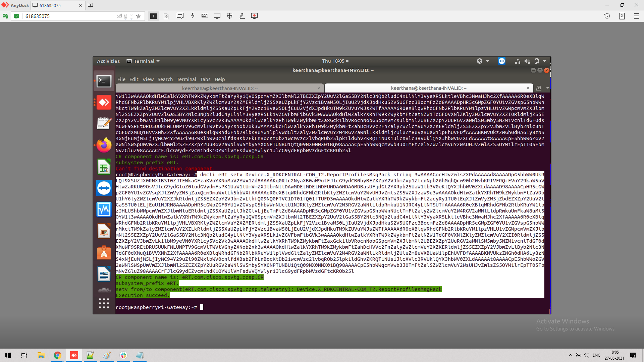Open Chrome on Windows taskbar
This screenshot has width=644, height=362.
pos(57,355)
